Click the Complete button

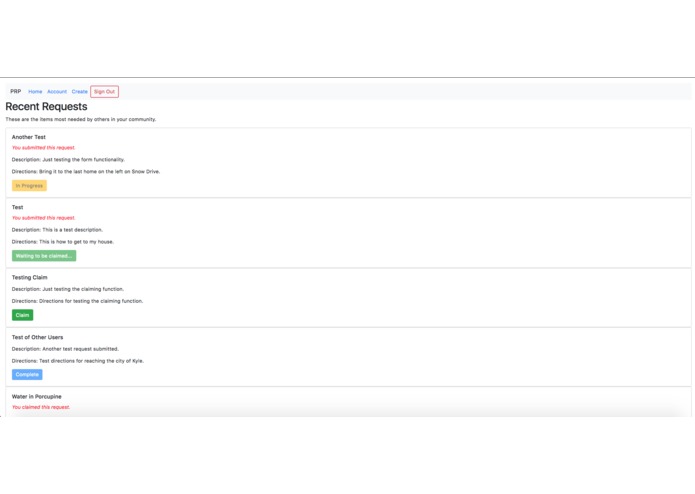(x=27, y=374)
